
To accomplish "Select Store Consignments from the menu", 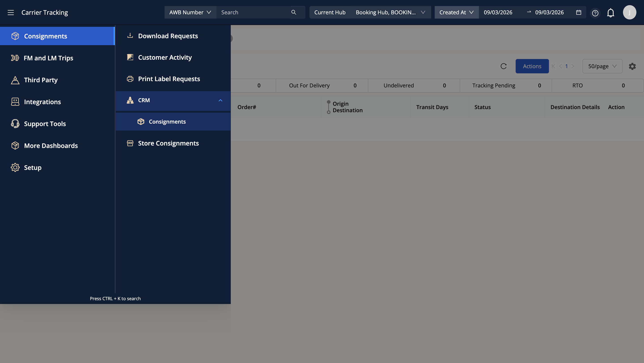I will 168,143.
